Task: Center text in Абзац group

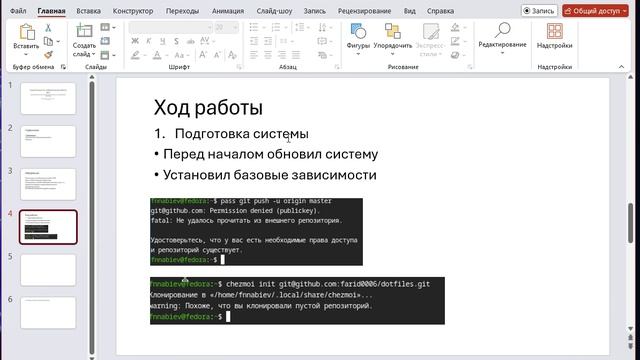Action: pyautogui.click(x=268, y=55)
